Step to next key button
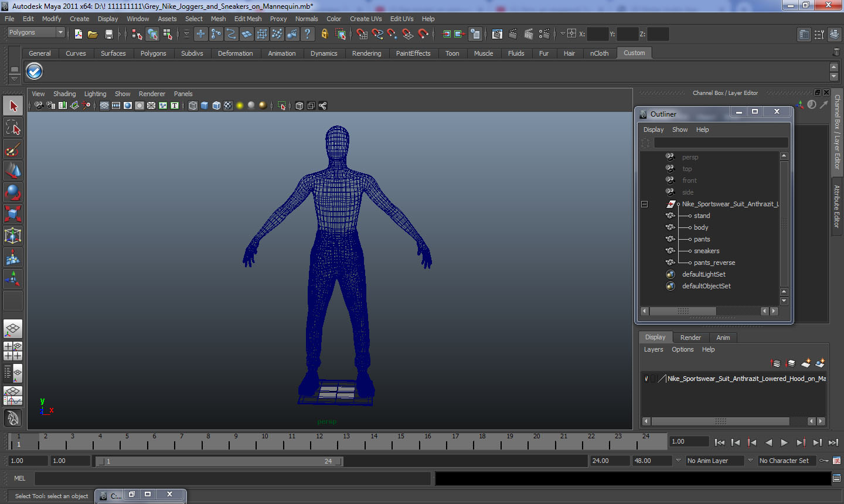 click(801, 442)
